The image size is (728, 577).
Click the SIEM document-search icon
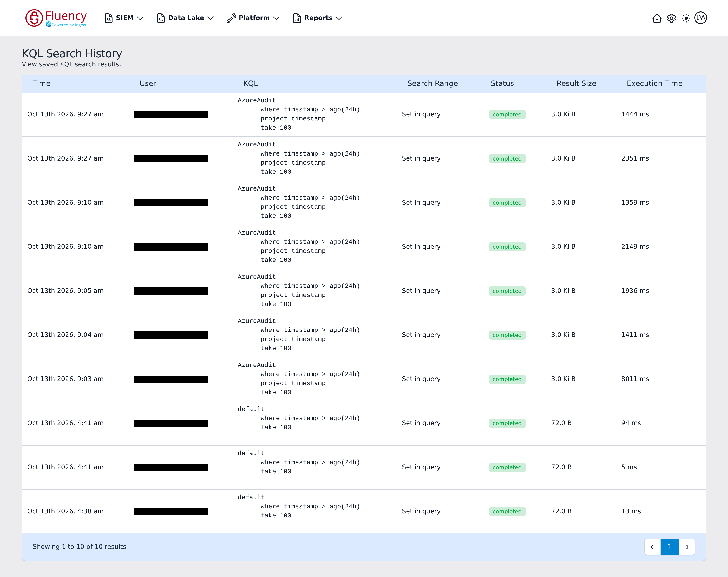pyautogui.click(x=108, y=18)
